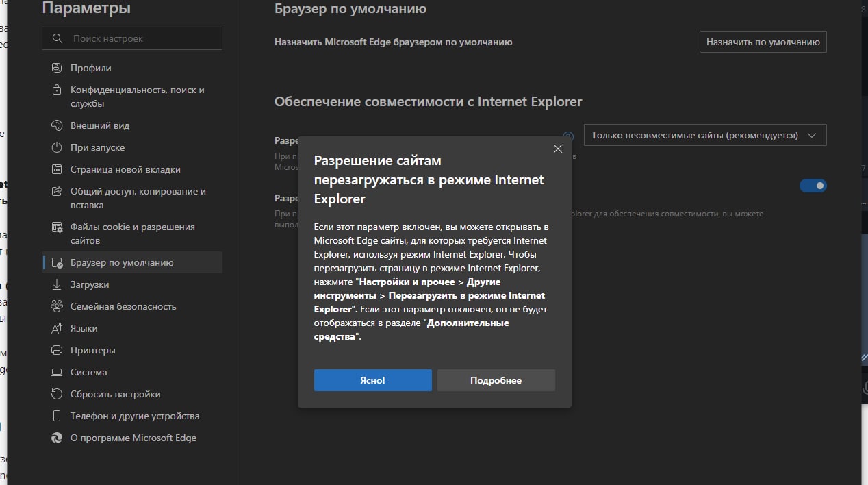Image resolution: width=868 pixels, height=485 pixels.
Task: Open Телефон и другие устройства section
Action: coord(132,416)
